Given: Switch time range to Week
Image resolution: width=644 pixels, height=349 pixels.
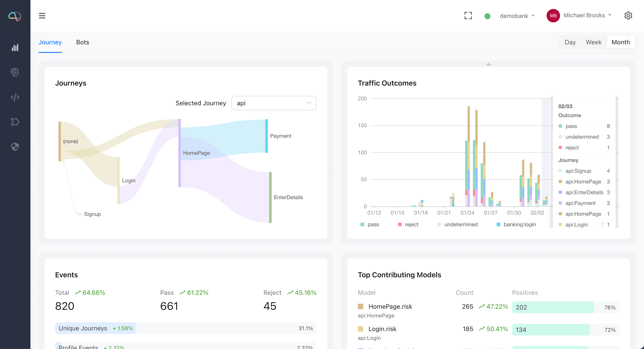Looking at the screenshot, I should pyautogui.click(x=593, y=42).
